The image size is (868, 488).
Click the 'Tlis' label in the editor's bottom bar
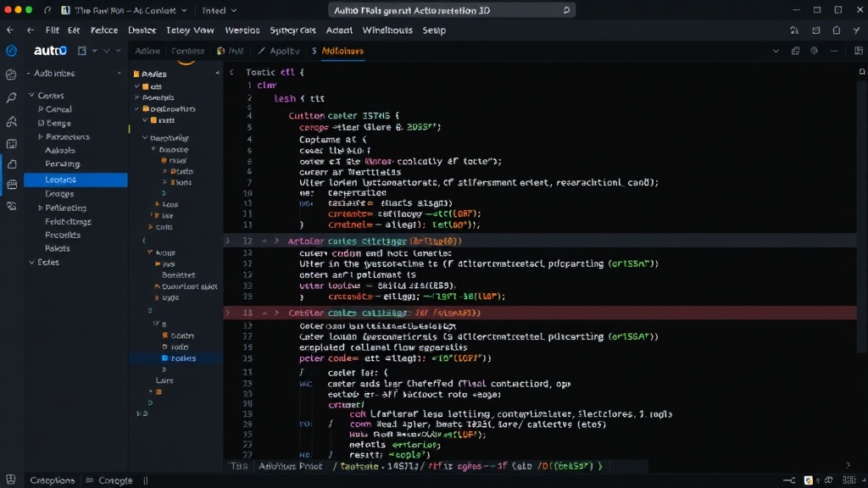pos(238,466)
